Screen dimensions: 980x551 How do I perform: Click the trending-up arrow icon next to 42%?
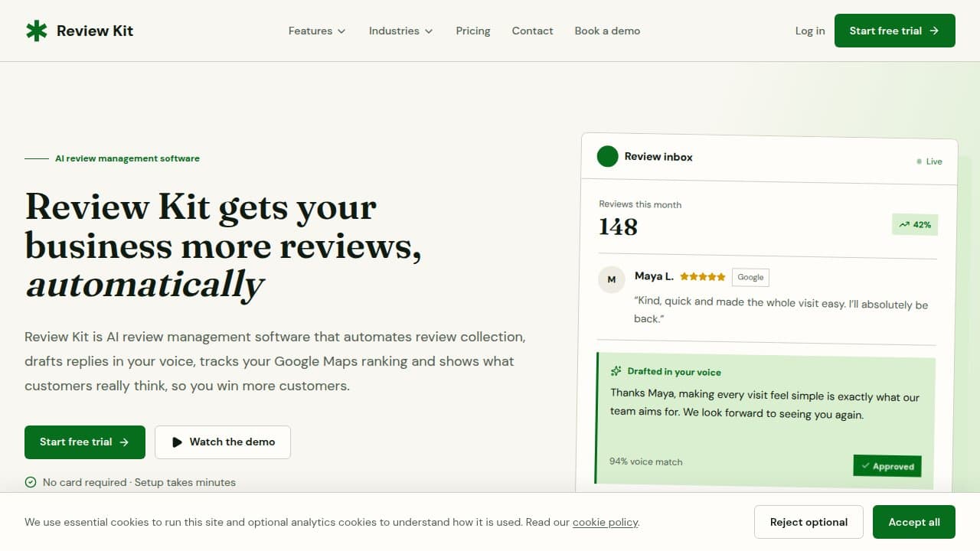904,225
